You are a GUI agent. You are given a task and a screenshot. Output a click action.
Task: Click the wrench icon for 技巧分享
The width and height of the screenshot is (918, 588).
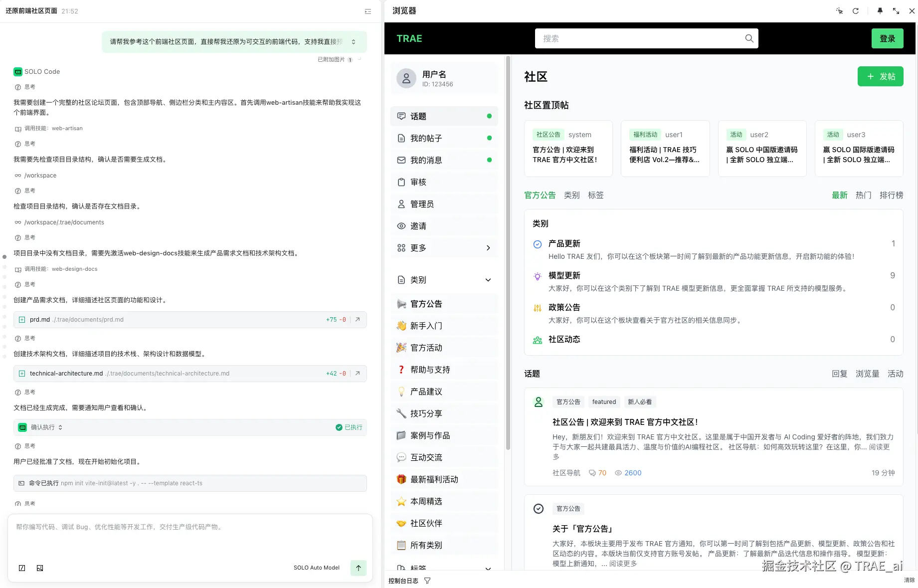coord(401,413)
